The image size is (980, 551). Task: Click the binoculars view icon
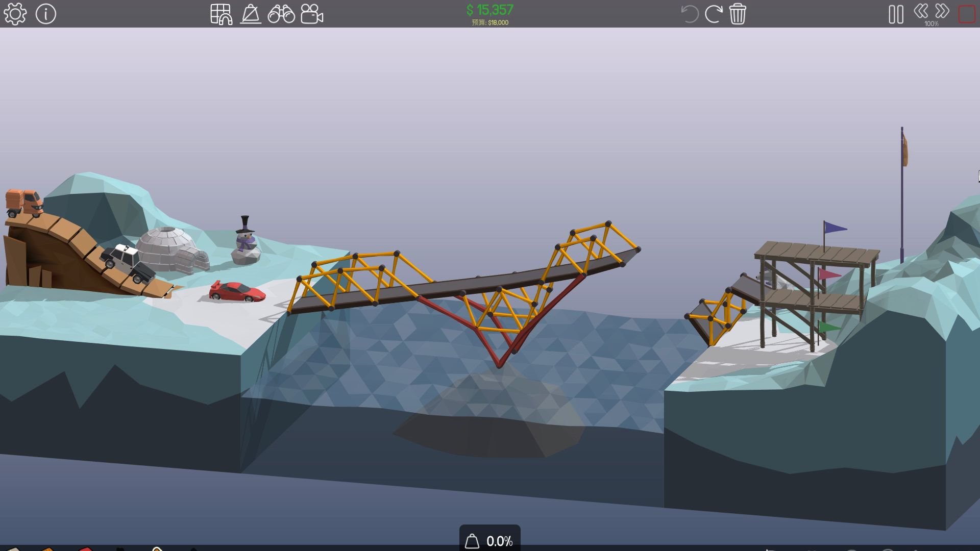point(281,14)
